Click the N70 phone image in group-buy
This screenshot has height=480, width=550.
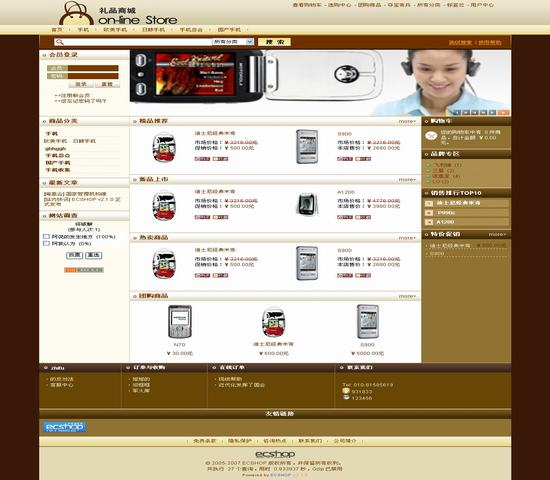click(180, 321)
